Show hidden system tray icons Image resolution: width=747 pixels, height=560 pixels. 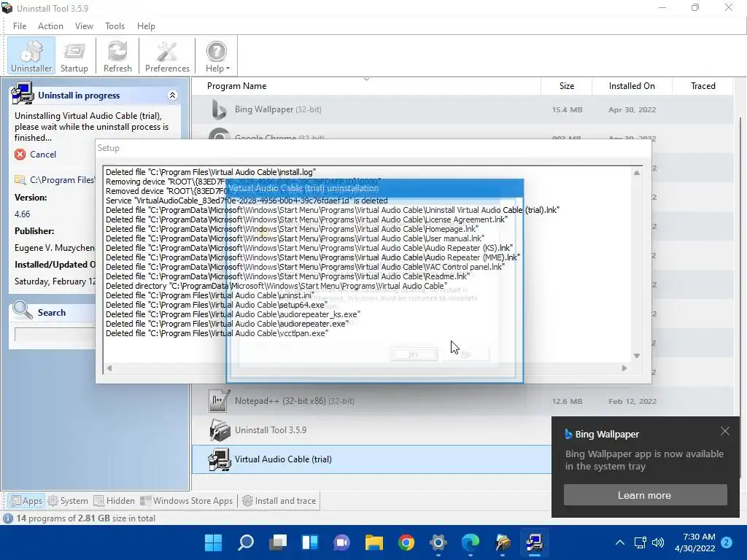[x=619, y=542]
